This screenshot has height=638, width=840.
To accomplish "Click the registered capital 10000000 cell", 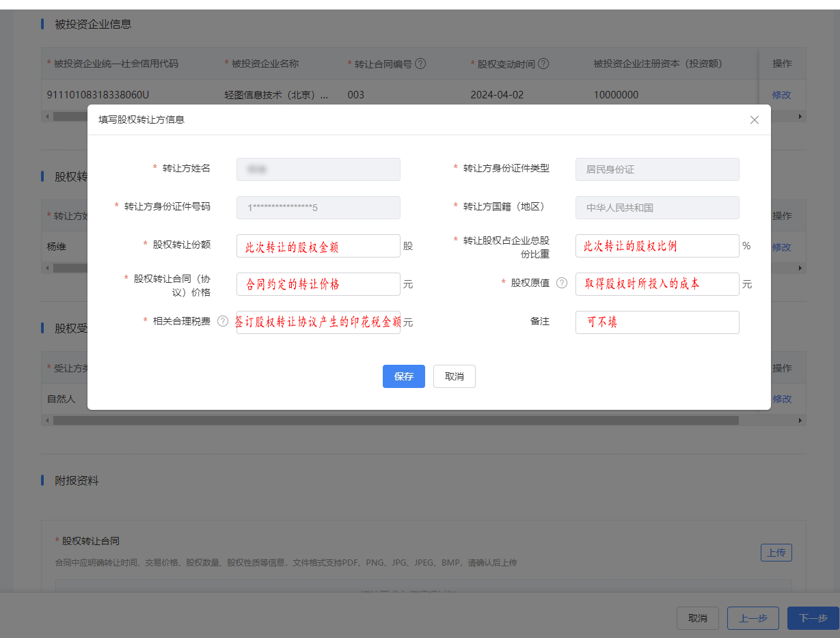I will tap(616, 95).
